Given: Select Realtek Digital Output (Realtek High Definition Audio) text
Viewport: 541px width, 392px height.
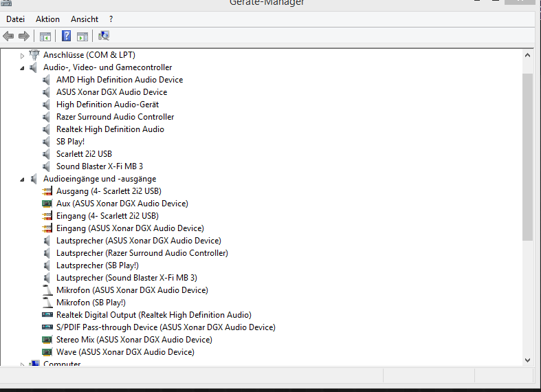Looking at the screenshot, I should 154,315.
